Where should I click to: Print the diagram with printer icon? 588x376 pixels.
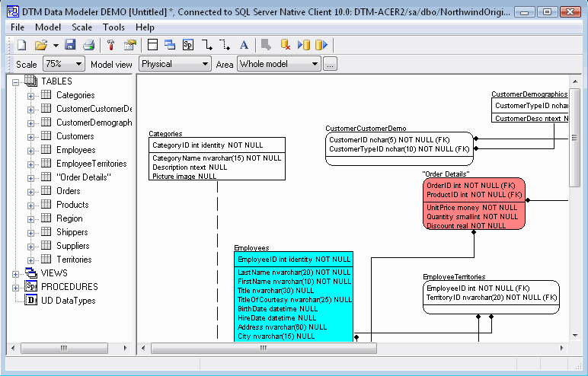[x=89, y=45]
